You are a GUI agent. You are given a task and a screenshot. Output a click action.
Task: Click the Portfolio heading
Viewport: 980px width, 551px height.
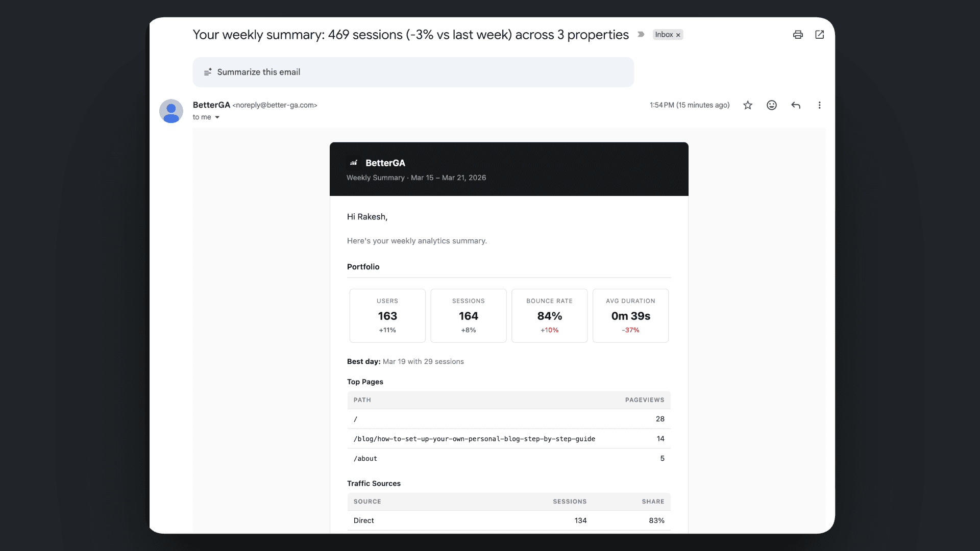coord(363,267)
